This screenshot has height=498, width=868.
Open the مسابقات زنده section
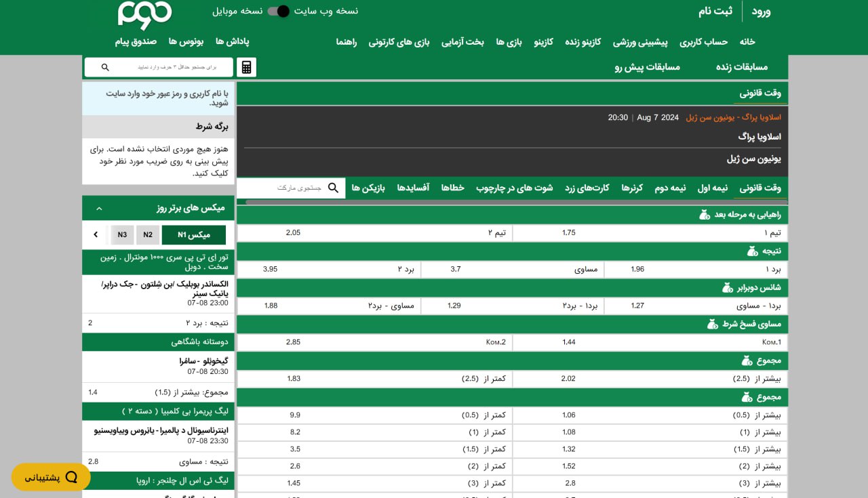(742, 66)
